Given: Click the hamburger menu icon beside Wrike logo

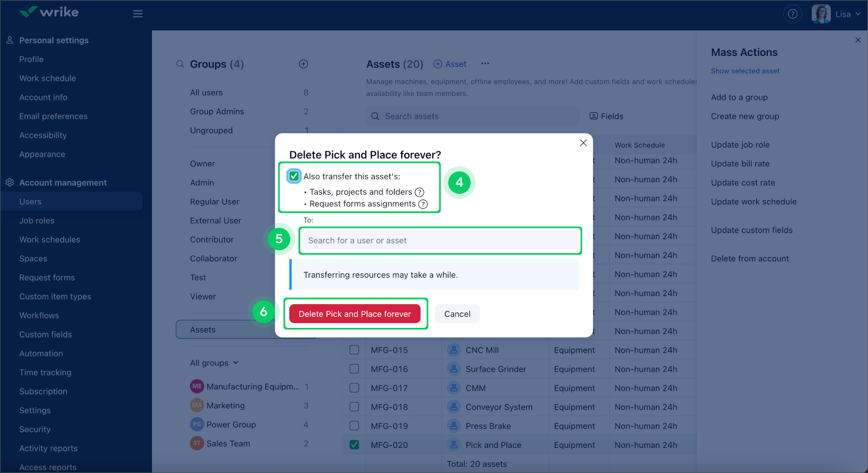Looking at the screenshot, I should coord(138,14).
